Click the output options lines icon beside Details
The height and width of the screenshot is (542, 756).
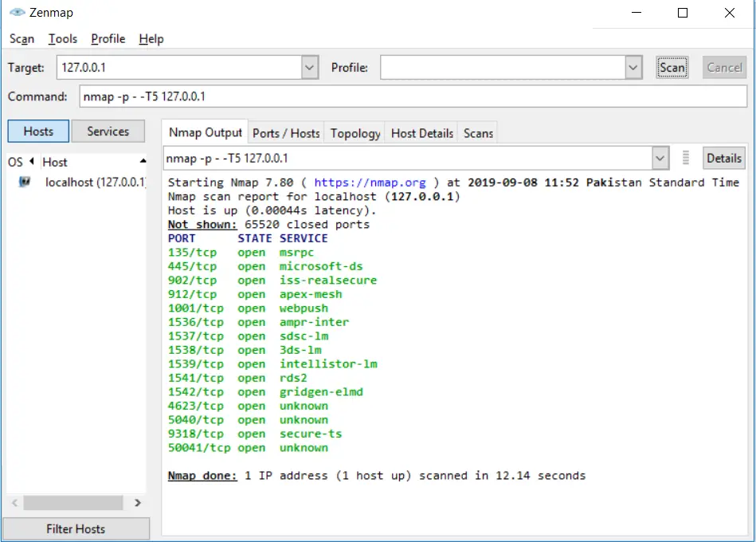(x=686, y=158)
